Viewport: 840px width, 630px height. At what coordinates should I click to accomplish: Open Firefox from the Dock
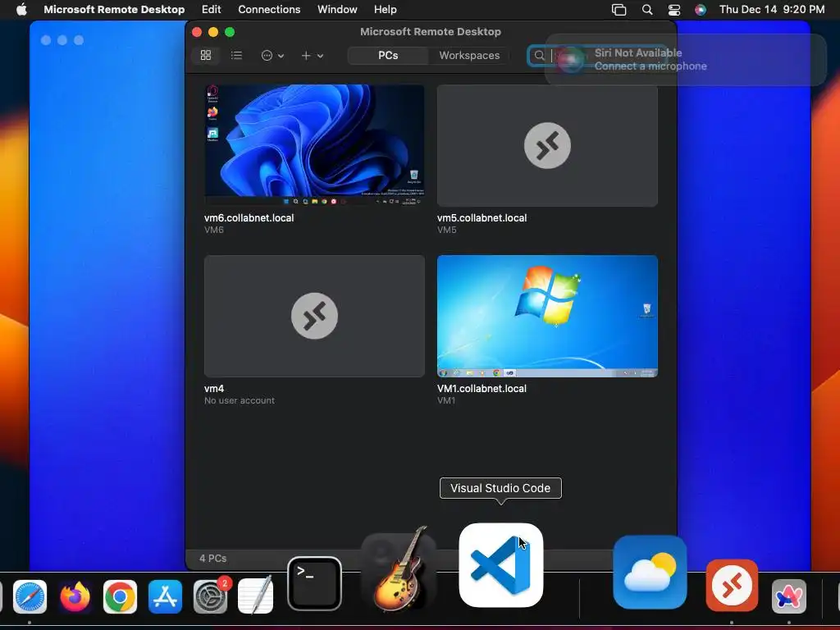pyautogui.click(x=75, y=596)
